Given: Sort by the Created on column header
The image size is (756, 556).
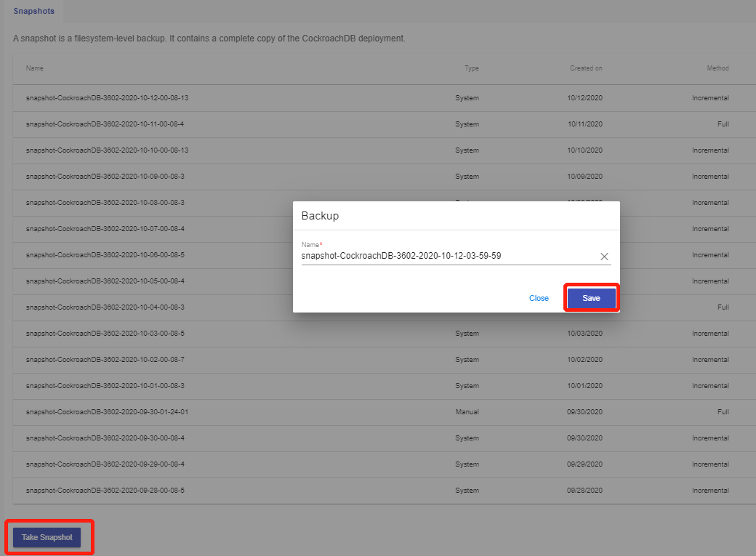Looking at the screenshot, I should (x=585, y=68).
